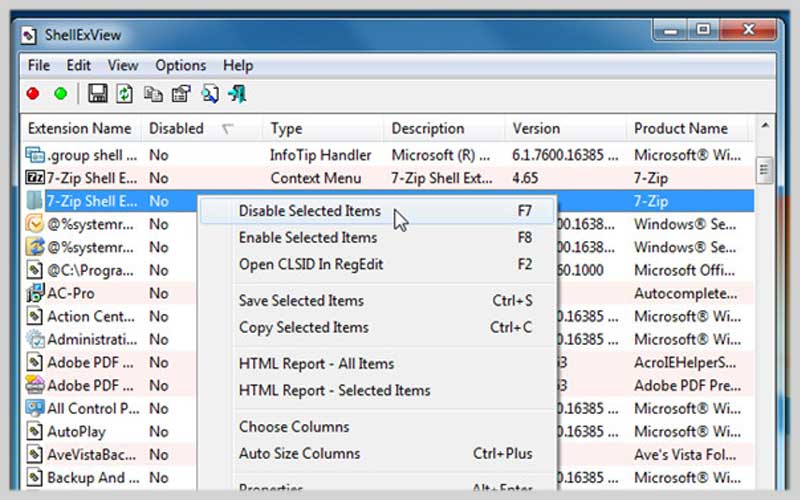
Task: Choose HTML Report - Selected Items
Action: click(377, 390)
